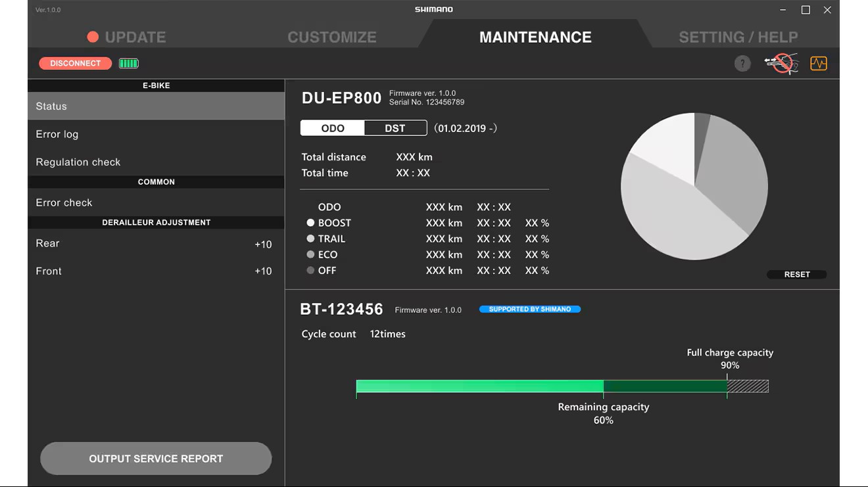Switch the distance view to DST
Image resolution: width=868 pixels, height=487 pixels.
click(395, 128)
